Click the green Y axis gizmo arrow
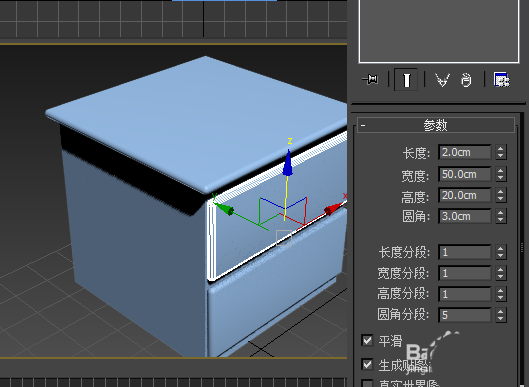The width and height of the screenshot is (529, 387). pos(223,208)
